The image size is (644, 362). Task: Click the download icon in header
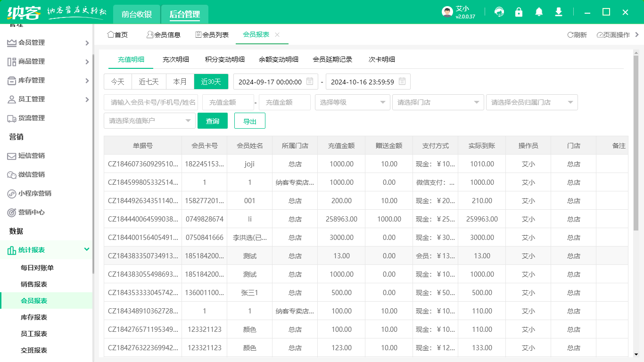pyautogui.click(x=559, y=12)
